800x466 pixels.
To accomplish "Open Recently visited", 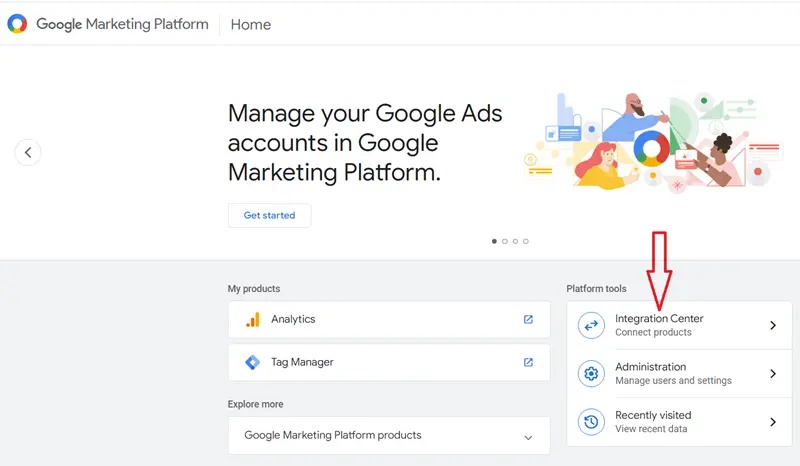I will (680, 422).
